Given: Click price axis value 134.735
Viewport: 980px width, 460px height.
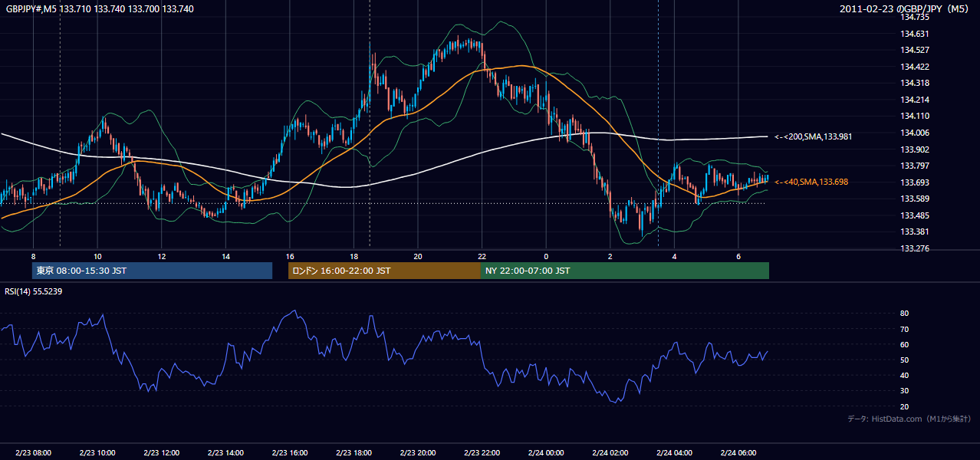Looking at the screenshot, I should click(x=915, y=17).
